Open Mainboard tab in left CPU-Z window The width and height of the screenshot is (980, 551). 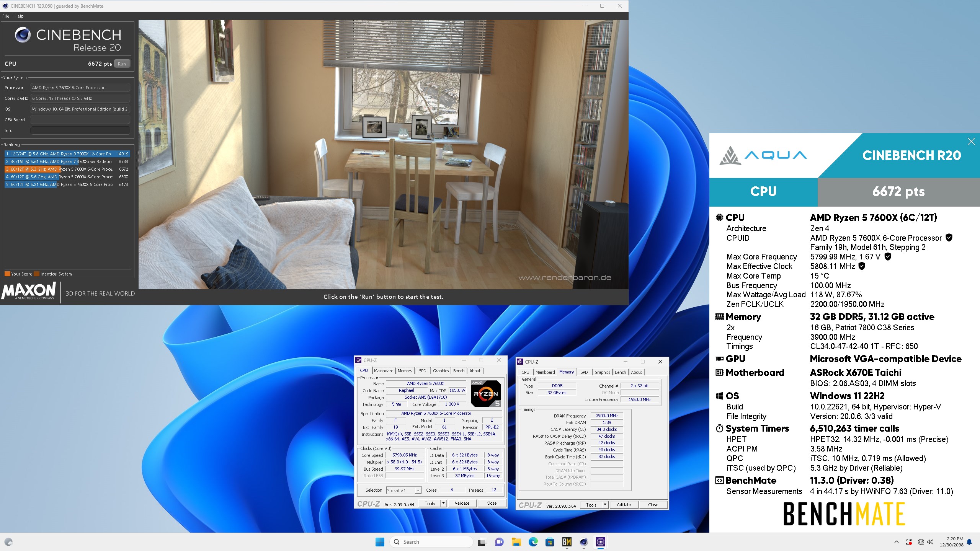(384, 371)
